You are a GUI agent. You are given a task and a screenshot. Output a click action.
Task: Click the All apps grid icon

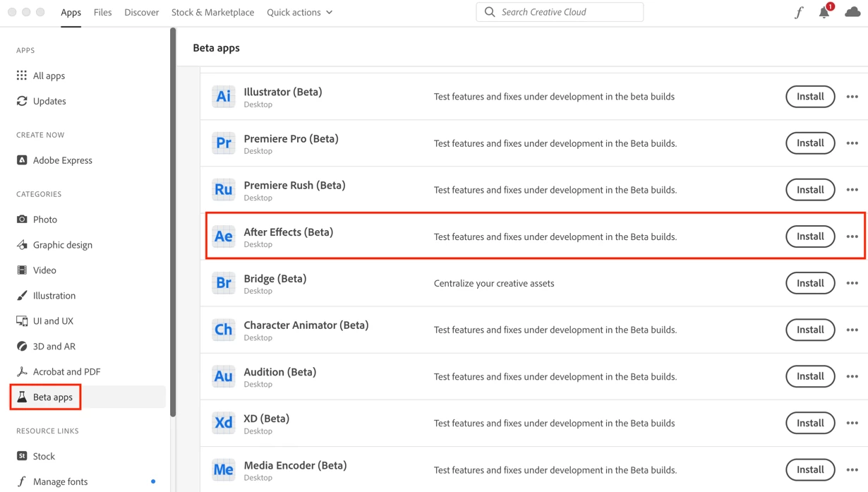click(x=22, y=76)
